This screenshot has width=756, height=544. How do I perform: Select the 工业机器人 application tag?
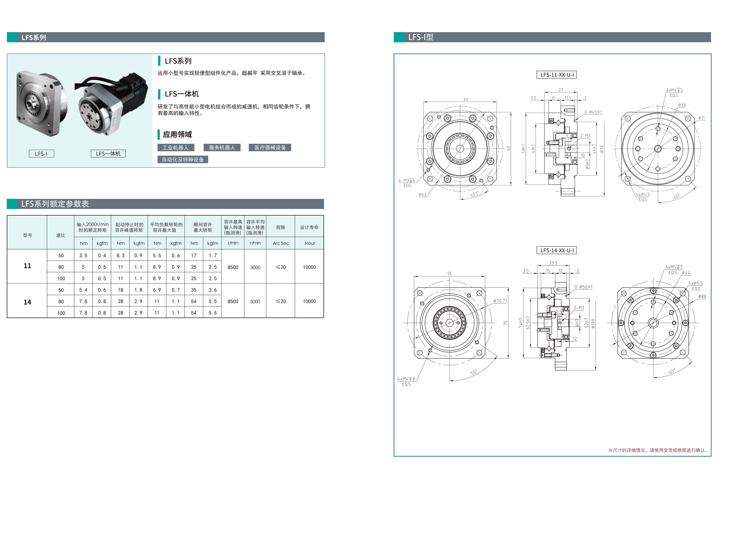[176, 148]
